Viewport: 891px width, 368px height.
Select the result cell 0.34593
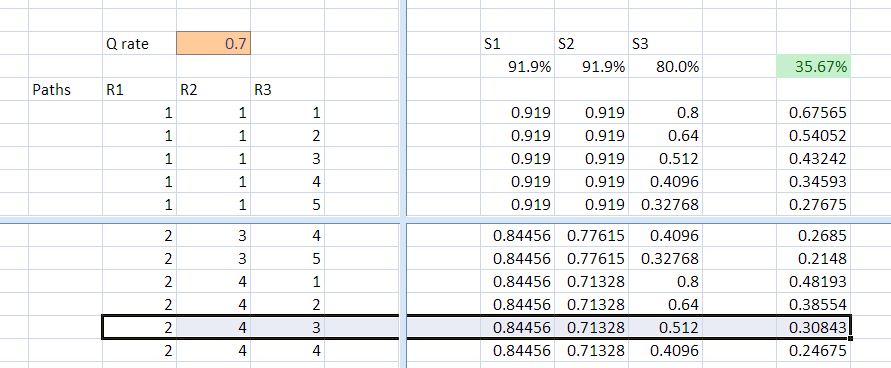813,182
